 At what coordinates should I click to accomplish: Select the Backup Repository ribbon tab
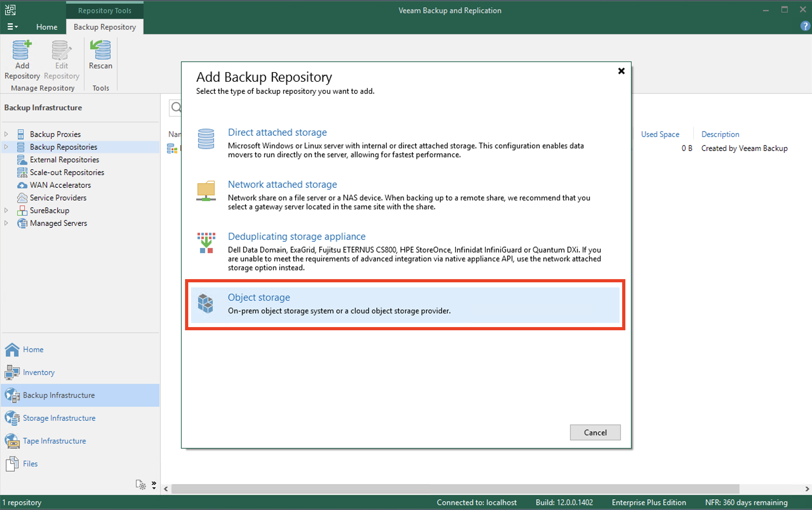pyautogui.click(x=105, y=27)
